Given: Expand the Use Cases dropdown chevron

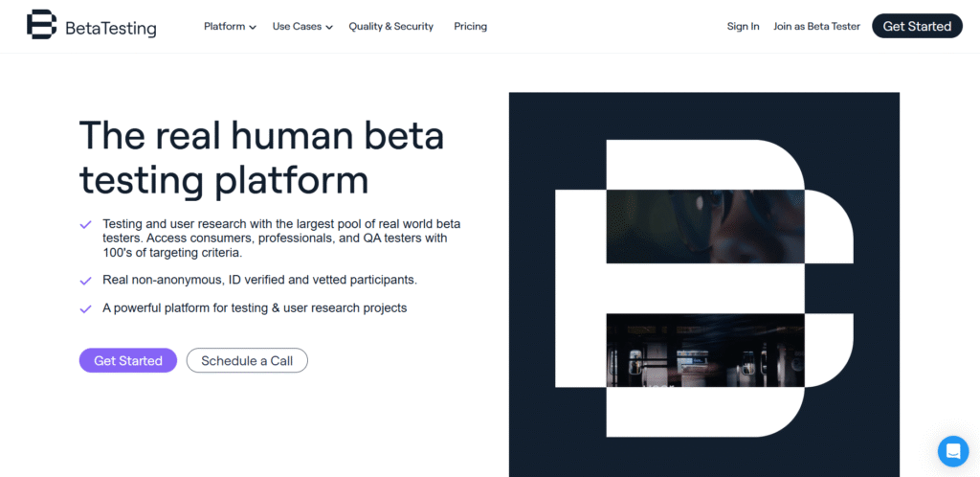Looking at the screenshot, I should click(x=329, y=28).
